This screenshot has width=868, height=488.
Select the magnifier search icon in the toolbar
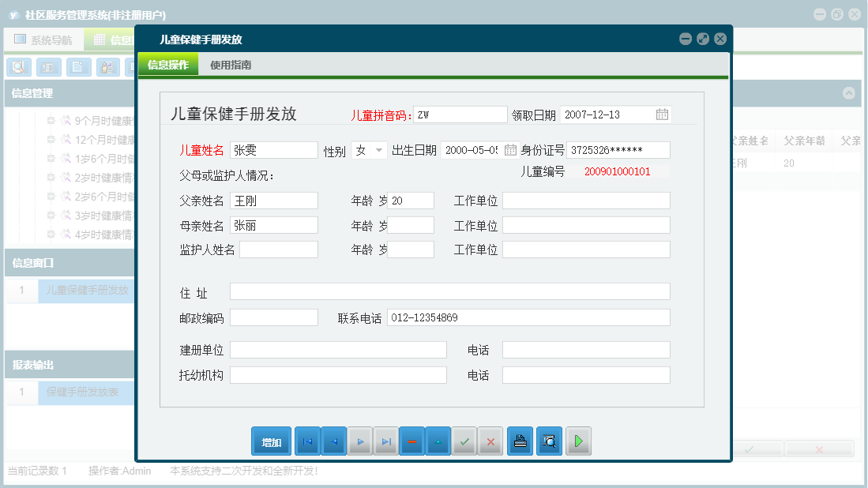click(18, 67)
